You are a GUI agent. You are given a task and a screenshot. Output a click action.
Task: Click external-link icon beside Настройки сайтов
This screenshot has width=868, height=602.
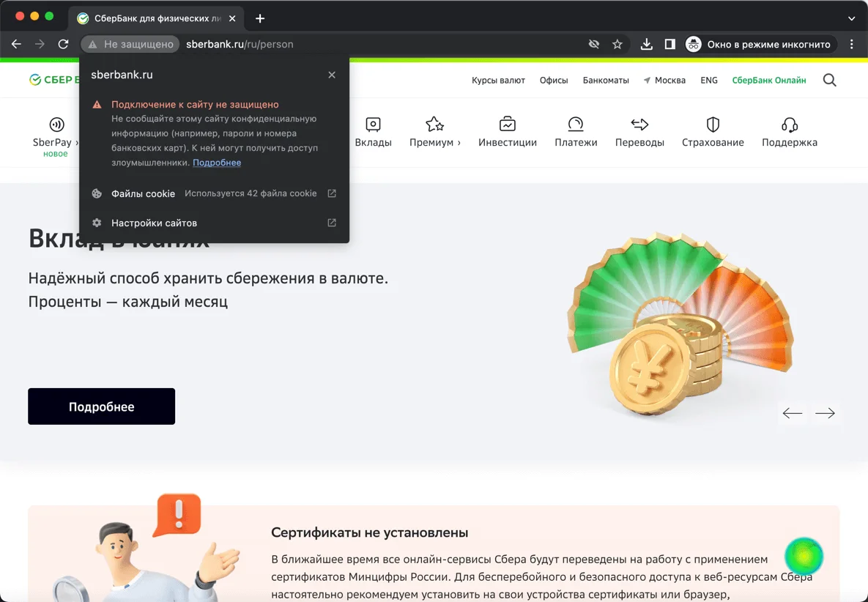(332, 223)
